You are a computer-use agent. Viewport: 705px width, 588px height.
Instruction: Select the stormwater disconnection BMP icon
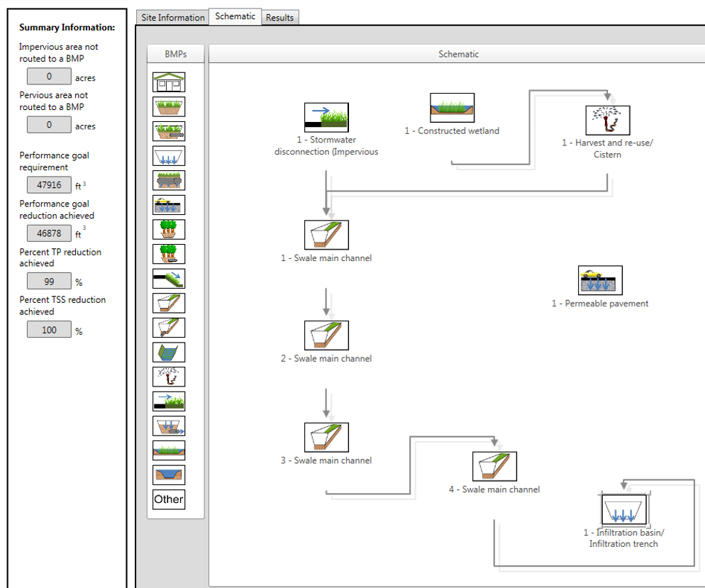(168, 401)
